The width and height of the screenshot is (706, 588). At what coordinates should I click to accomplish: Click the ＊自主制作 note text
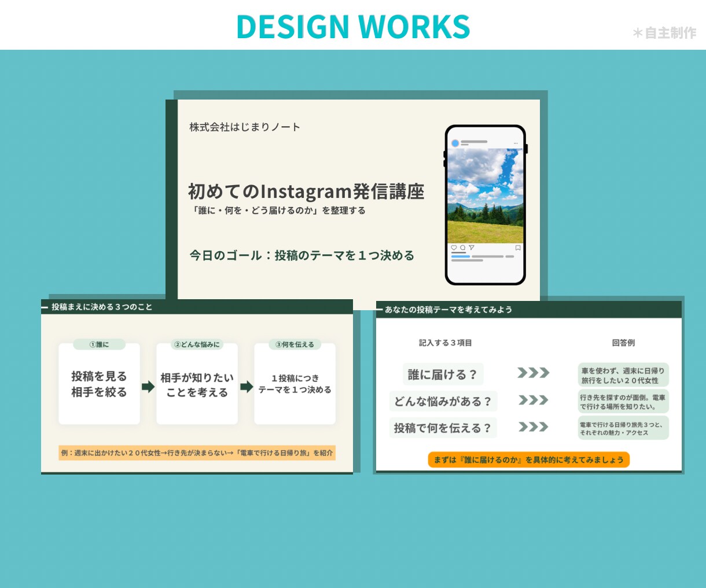[x=664, y=33]
